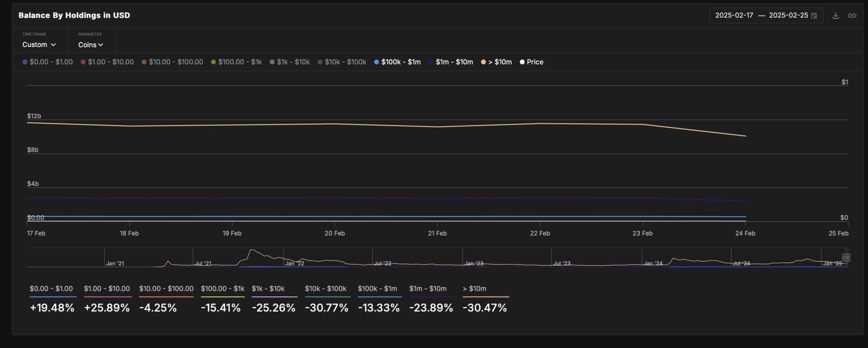Click the +25.89% change value

(x=107, y=308)
